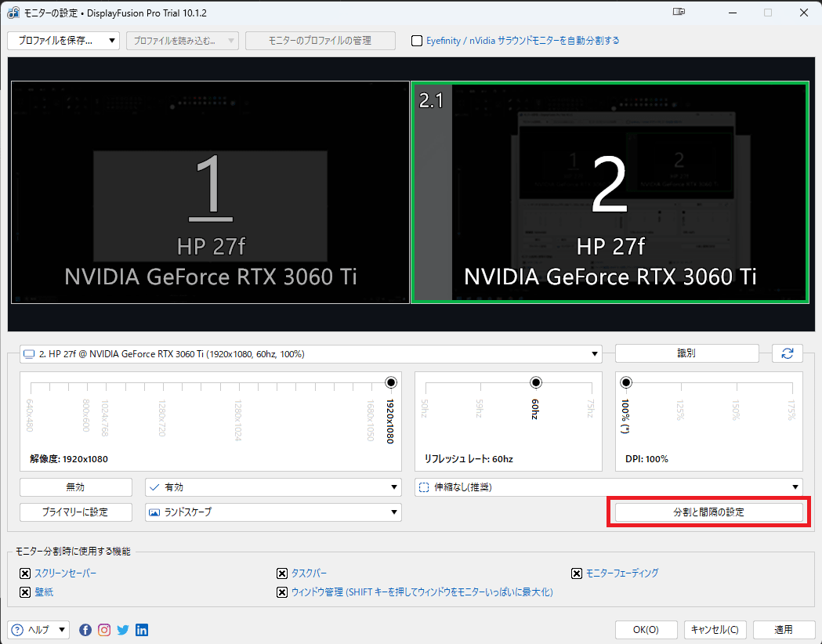Click the 適用 button
The width and height of the screenshot is (822, 644).
point(784,630)
